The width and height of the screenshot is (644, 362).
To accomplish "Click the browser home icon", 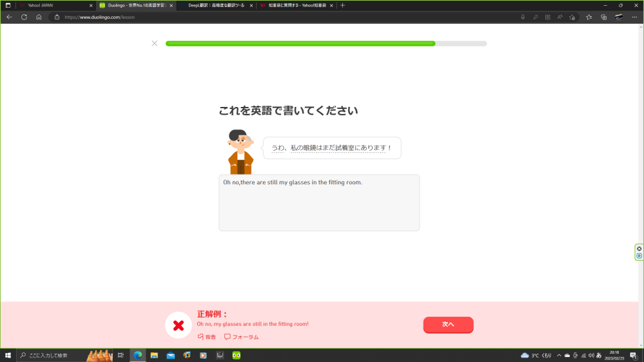I will [x=39, y=17].
